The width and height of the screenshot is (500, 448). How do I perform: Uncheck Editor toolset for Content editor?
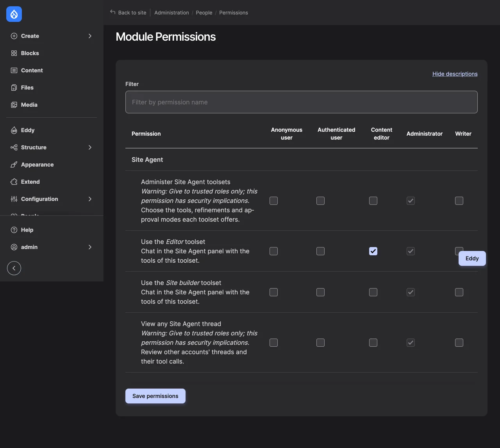373,251
